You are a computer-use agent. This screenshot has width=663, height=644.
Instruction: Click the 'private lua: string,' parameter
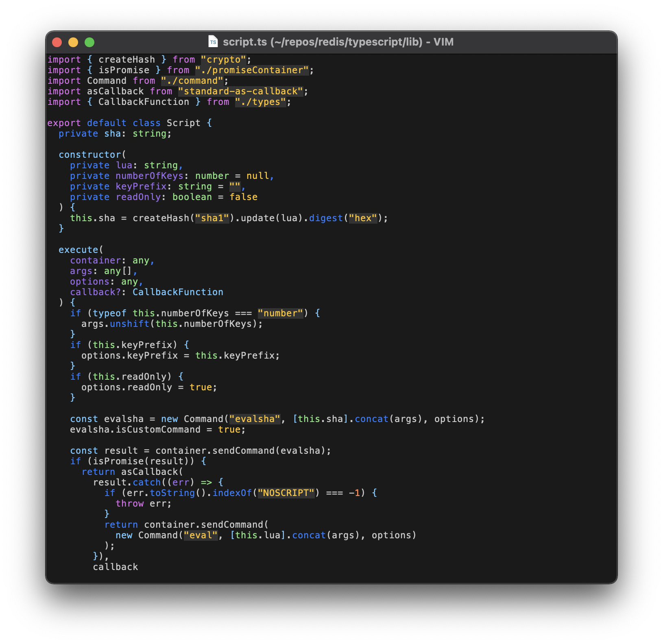pos(126,165)
